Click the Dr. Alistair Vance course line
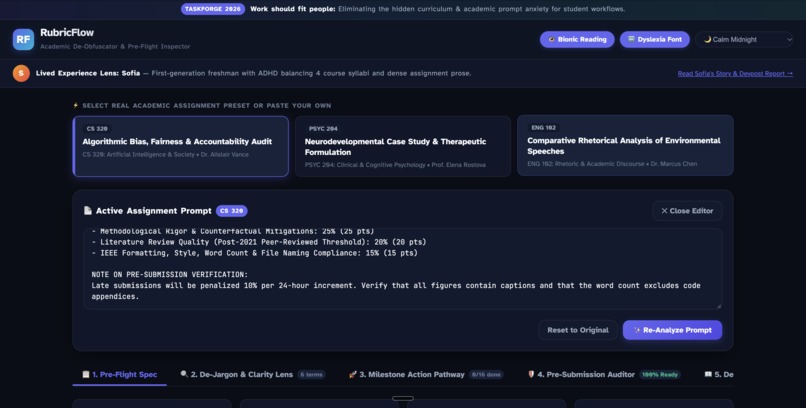 point(166,154)
